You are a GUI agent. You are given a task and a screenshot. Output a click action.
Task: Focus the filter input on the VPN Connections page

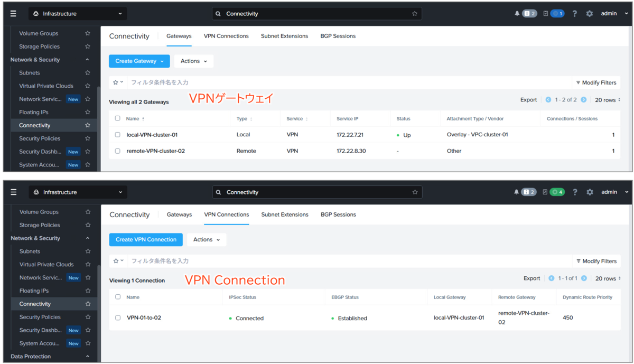point(349,261)
